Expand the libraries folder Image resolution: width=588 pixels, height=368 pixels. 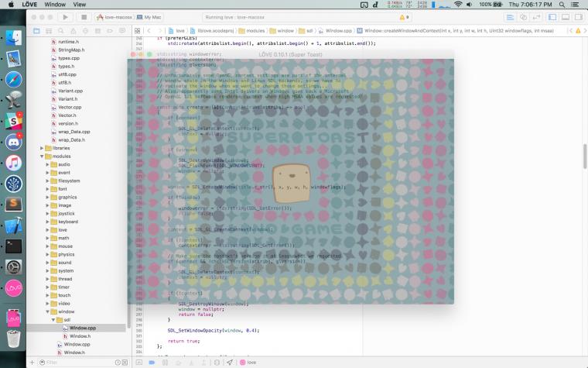42,148
